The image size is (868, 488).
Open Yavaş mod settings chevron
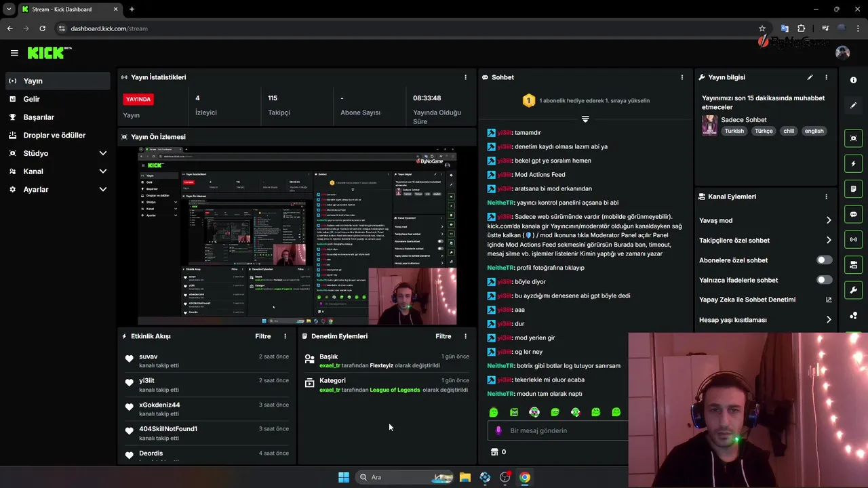(x=829, y=220)
